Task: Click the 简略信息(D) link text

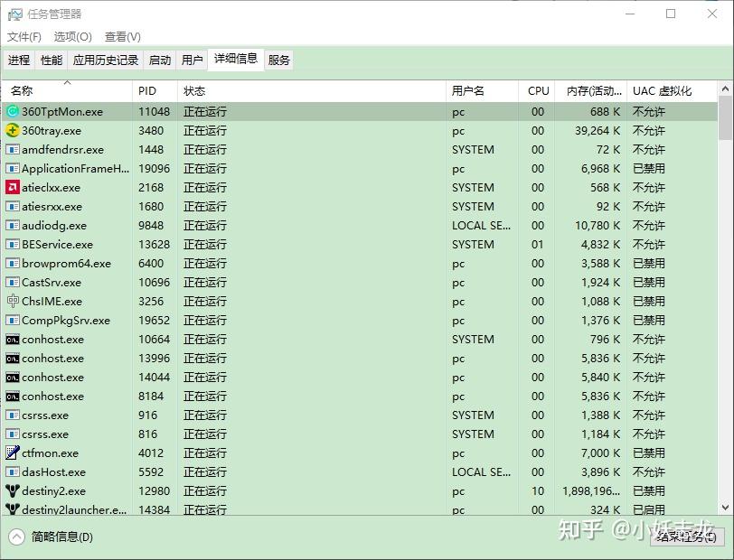Action: (61, 537)
